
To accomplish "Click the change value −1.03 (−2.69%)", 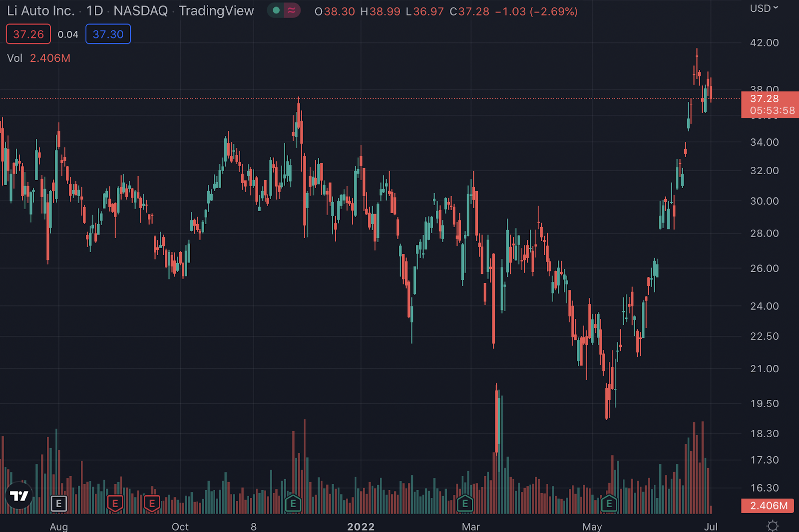I will (x=536, y=11).
